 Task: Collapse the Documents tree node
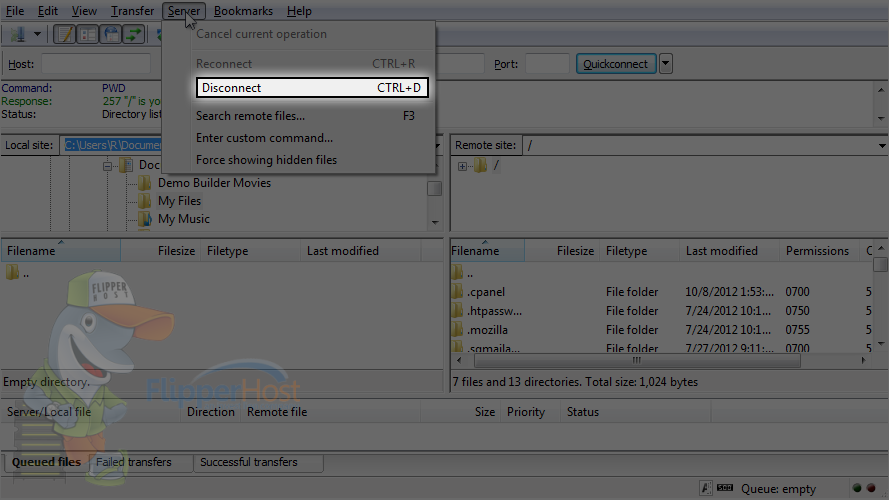107,166
